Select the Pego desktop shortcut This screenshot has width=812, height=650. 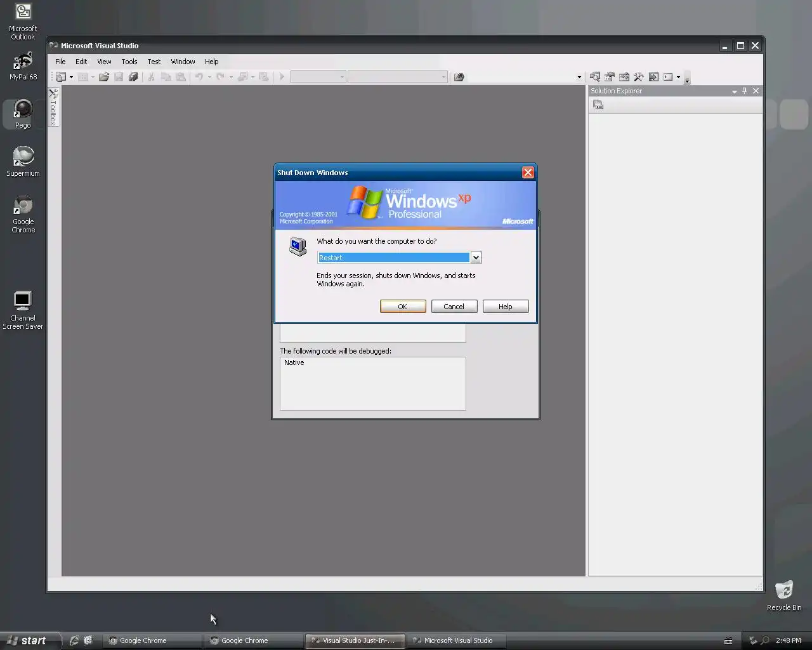23,114
